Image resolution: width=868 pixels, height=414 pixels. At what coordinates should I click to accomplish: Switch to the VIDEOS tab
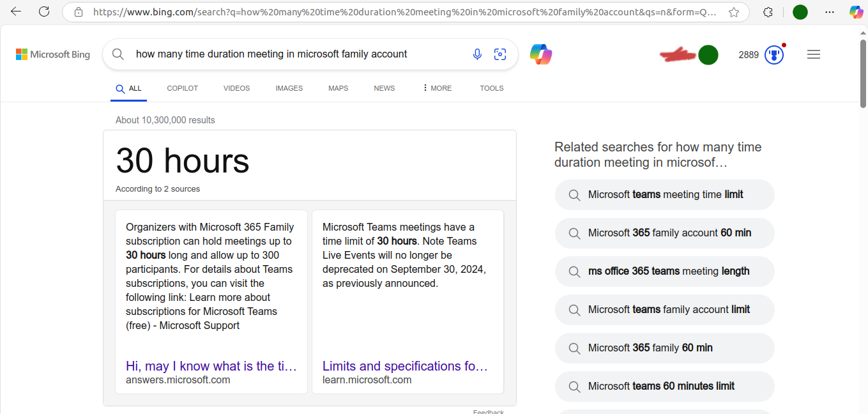pos(236,88)
